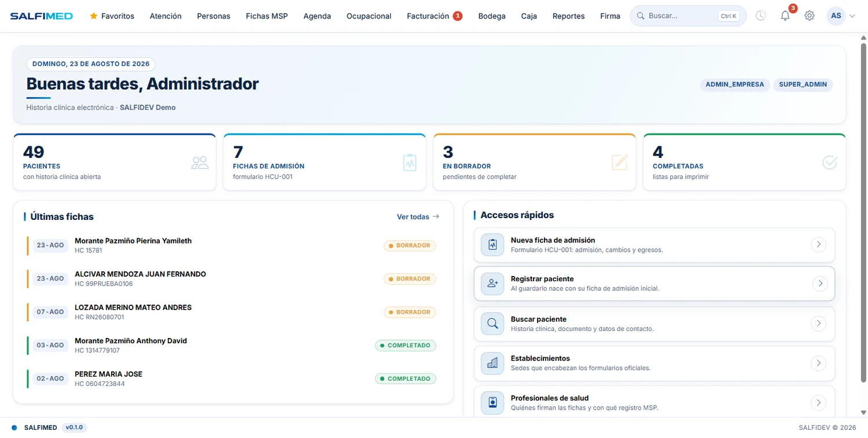
Task: Click the page scrollbar down arrow
Action: point(863,413)
